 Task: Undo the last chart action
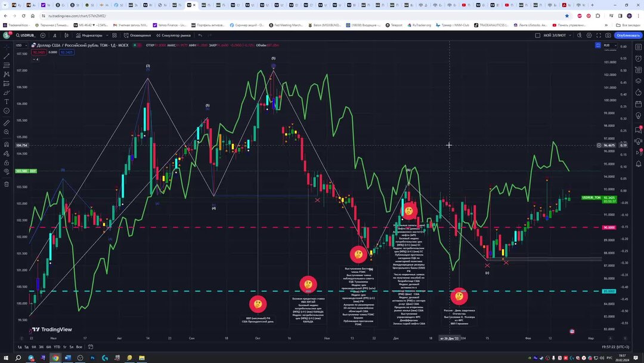200,35
